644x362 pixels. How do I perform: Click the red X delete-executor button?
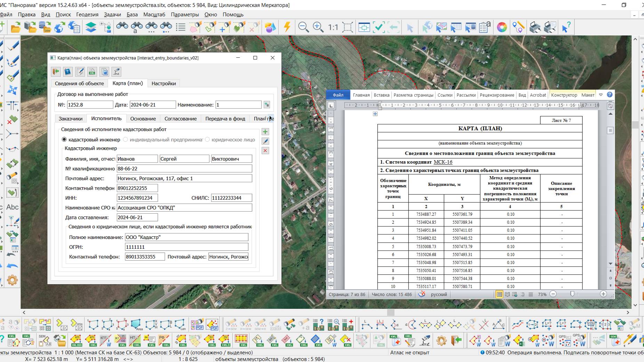click(x=265, y=150)
